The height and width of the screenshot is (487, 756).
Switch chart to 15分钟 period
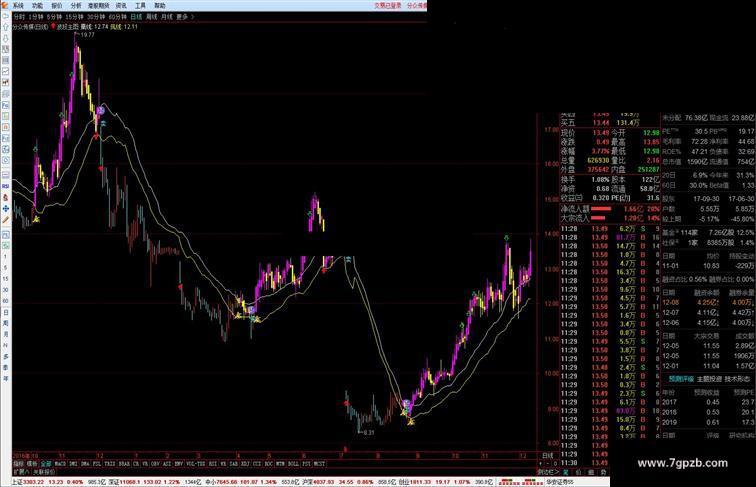75,16
